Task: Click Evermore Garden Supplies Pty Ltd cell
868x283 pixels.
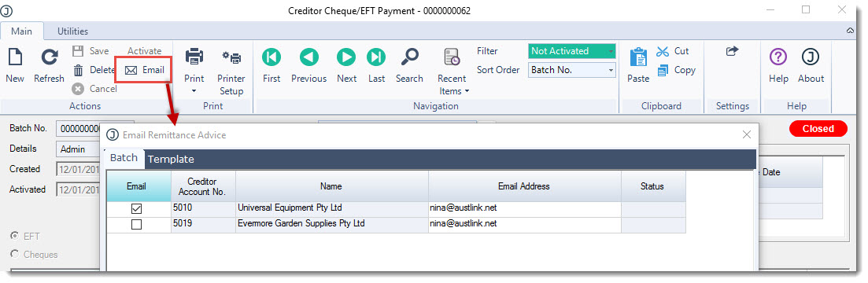Action: pyautogui.click(x=331, y=224)
